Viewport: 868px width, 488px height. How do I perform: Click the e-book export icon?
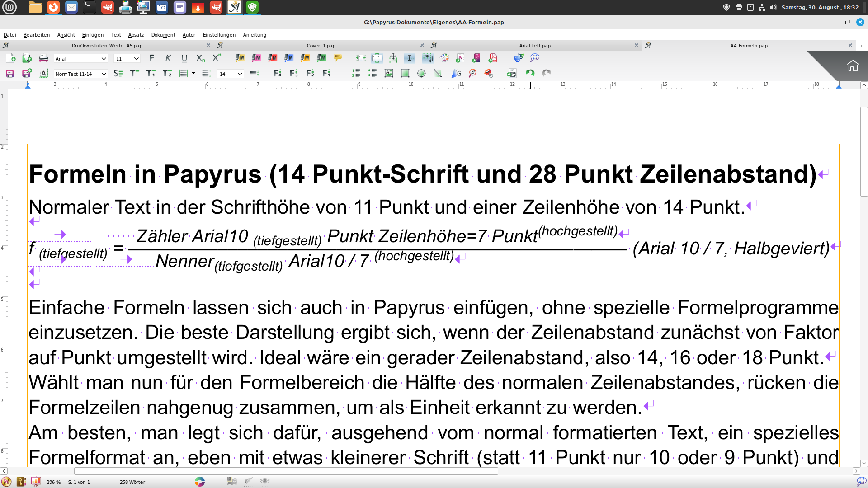point(476,58)
